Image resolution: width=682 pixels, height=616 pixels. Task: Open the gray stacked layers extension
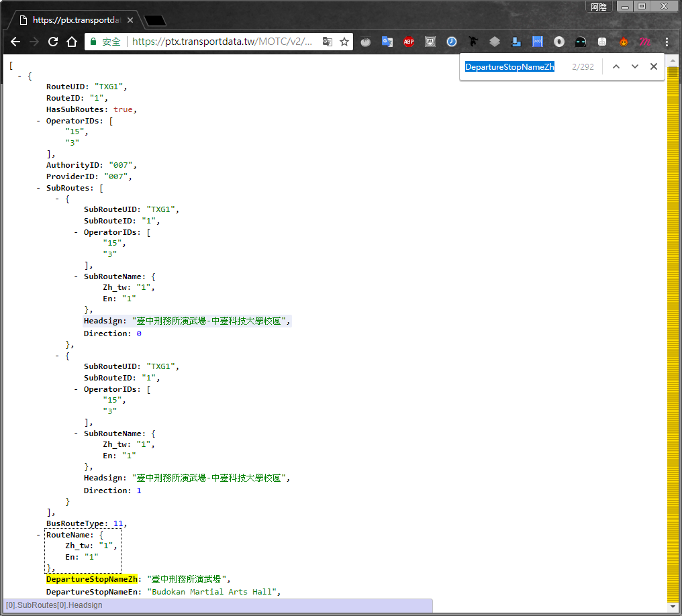(495, 42)
